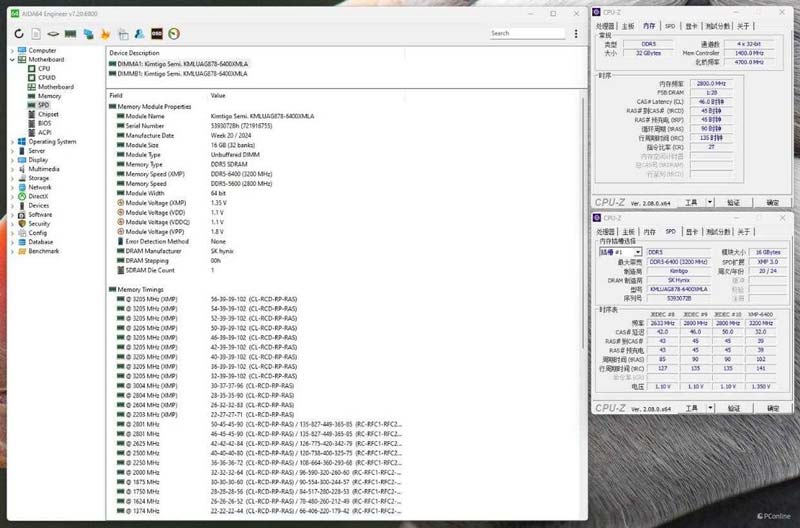Select the Benchmark item in the tree
This screenshot has width=800, height=528.
click(43, 251)
